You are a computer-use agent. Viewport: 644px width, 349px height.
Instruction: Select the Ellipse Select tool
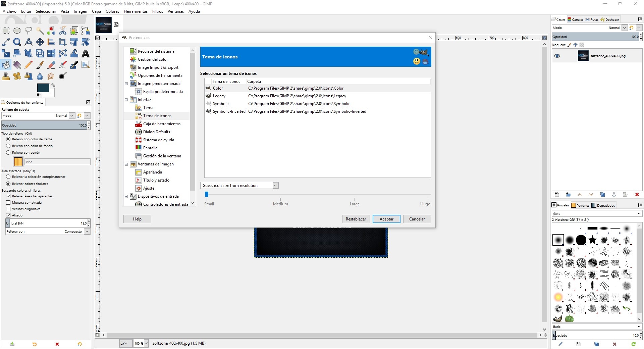pyautogui.click(x=17, y=31)
